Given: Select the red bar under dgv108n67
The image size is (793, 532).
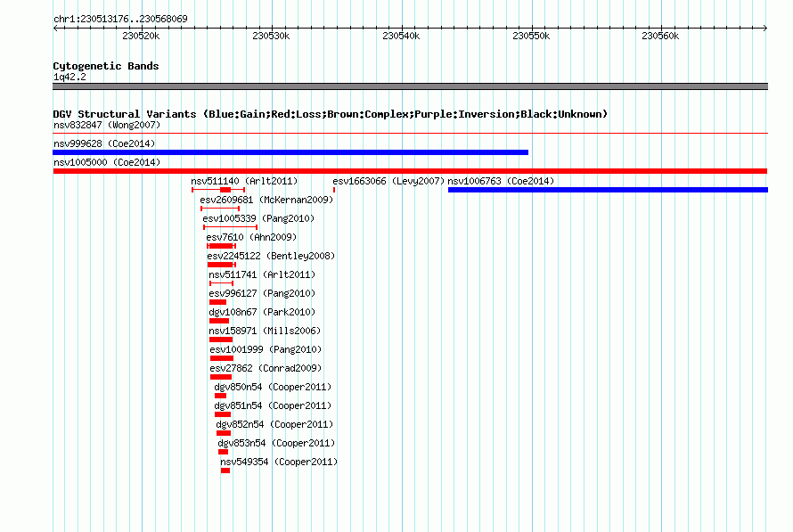Looking at the screenshot, I should pyautogui.click(x=219, y=321).
